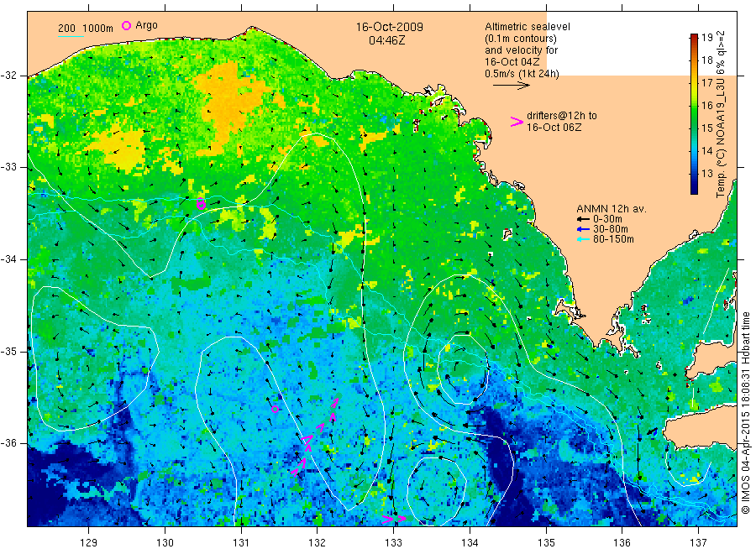Image resolution: width=756 pixels, height=554 pixels.
Task: Click the 'Altimetric sealevel' legend text
Action: coord(528,27)
